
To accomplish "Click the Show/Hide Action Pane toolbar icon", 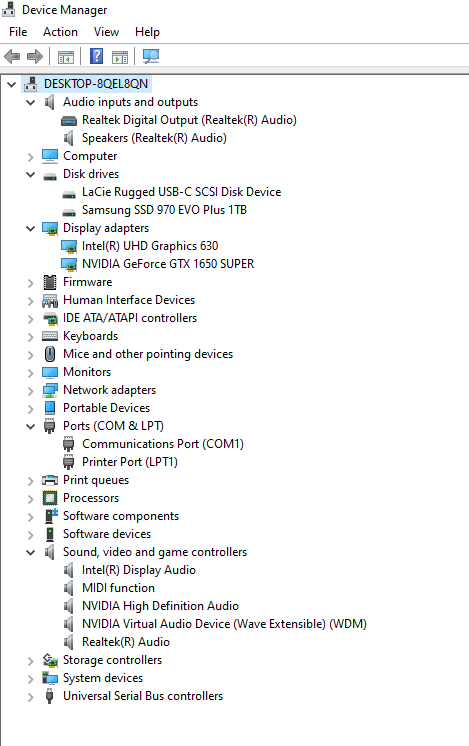I will [120, 57].
